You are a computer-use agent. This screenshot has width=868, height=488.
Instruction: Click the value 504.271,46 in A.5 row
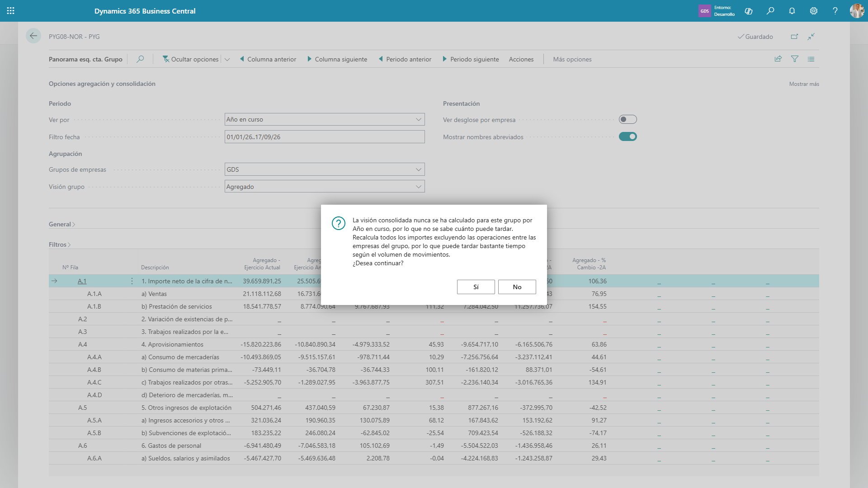[266, 408]
